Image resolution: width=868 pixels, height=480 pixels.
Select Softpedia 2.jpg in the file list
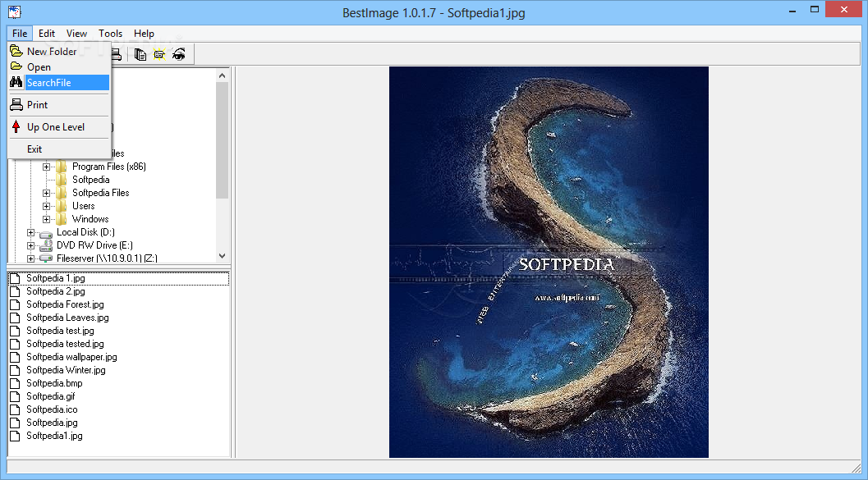click(x=56, y=291)
